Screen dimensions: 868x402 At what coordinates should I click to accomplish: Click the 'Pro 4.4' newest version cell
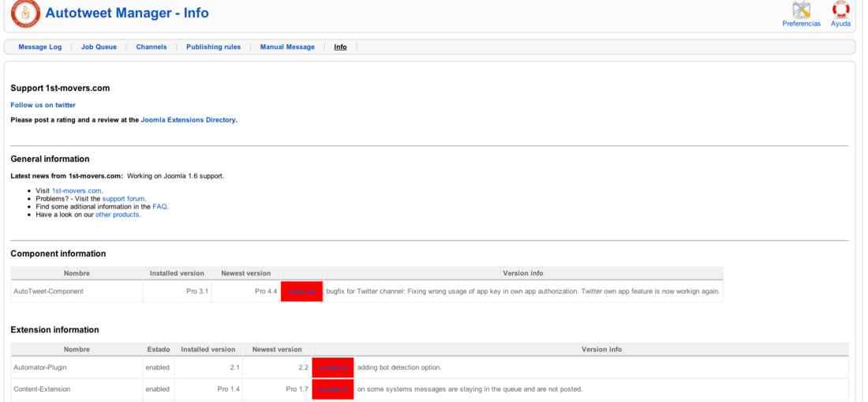tap(245, 291)
